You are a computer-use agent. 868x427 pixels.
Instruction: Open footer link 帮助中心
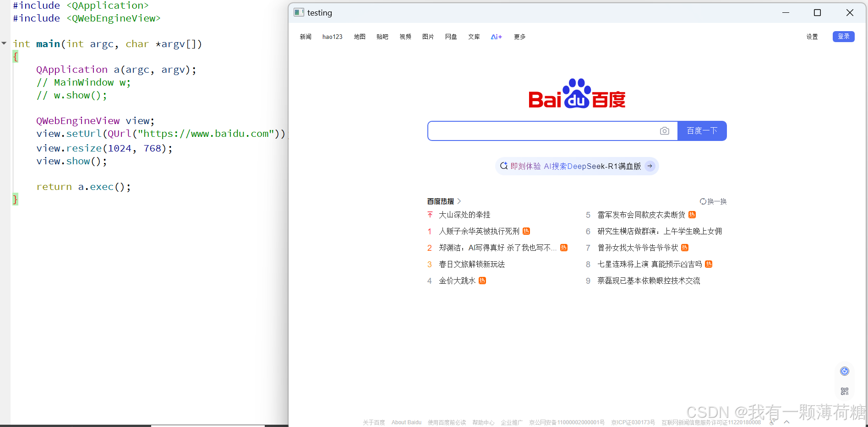point(483,422)
